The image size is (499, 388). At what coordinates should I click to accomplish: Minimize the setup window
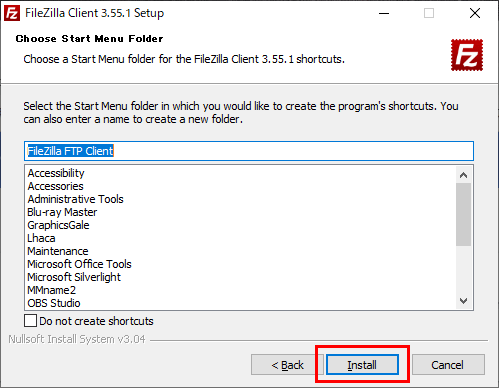(x=384, y=13)
